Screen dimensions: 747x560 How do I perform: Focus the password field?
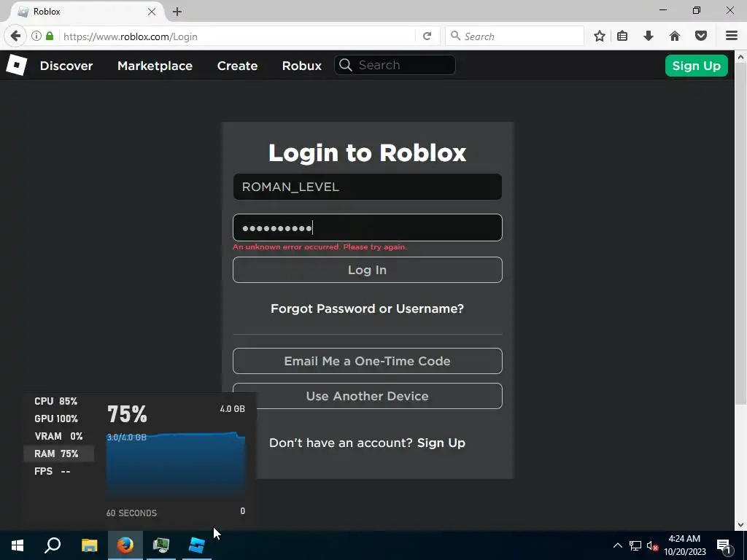[x=368, y=227]
